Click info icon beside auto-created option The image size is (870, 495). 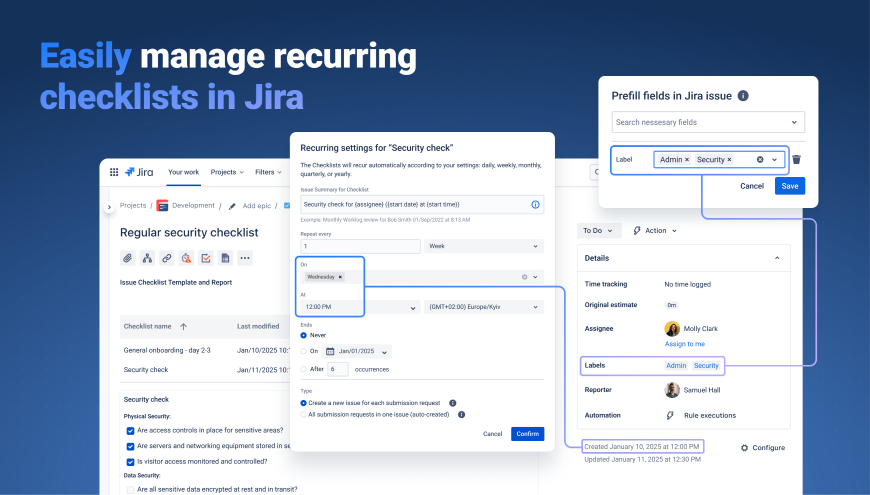coord(461,415)
